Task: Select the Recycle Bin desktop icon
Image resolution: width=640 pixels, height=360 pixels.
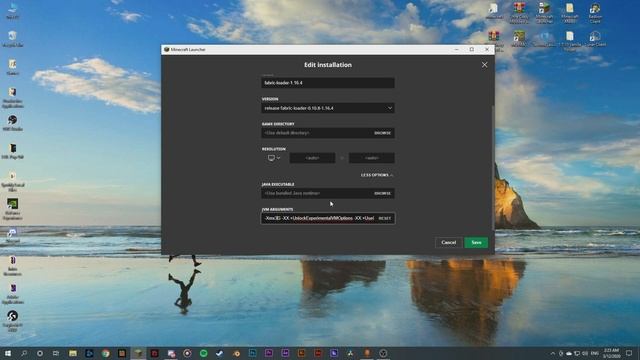Action: [x=12, y=39]
